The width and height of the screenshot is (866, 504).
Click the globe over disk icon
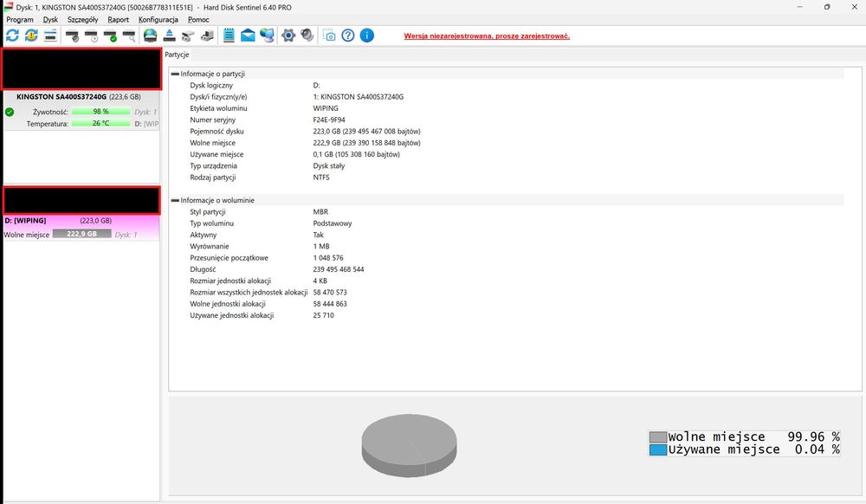pyautogui.click(x=150, y=36)
